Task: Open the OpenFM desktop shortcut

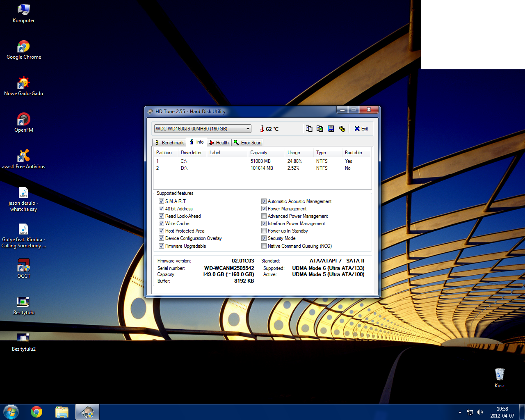Action: (24, 123)
